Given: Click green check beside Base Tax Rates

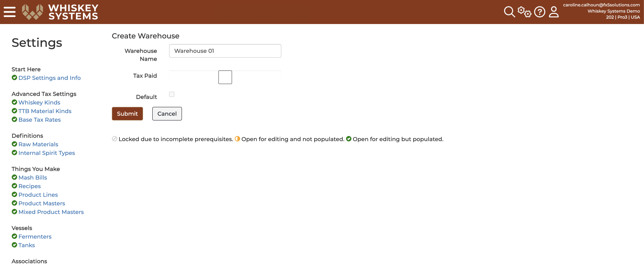Looking at the screenshot, I should tap(14, 119).
